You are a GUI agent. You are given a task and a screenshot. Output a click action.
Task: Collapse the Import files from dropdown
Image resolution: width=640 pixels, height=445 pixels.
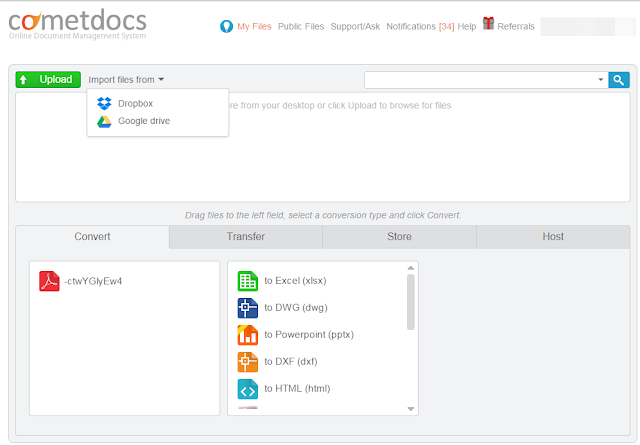coord(126,80)
